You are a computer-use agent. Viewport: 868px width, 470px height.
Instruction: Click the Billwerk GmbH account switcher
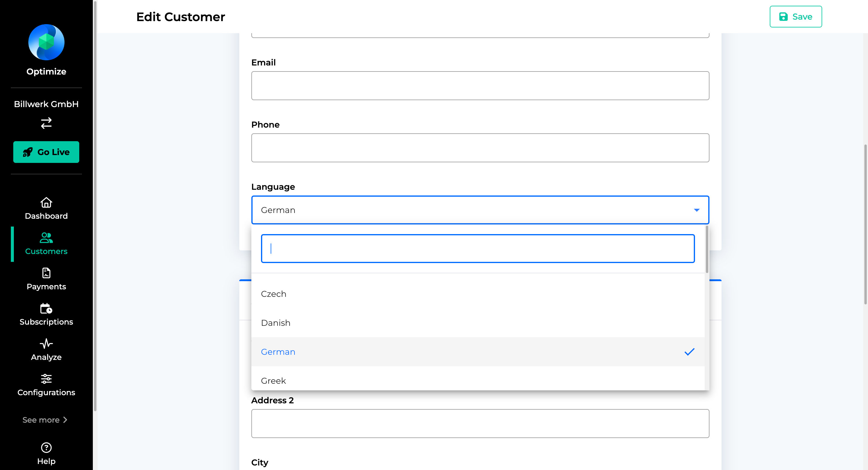tap(46, 113)
